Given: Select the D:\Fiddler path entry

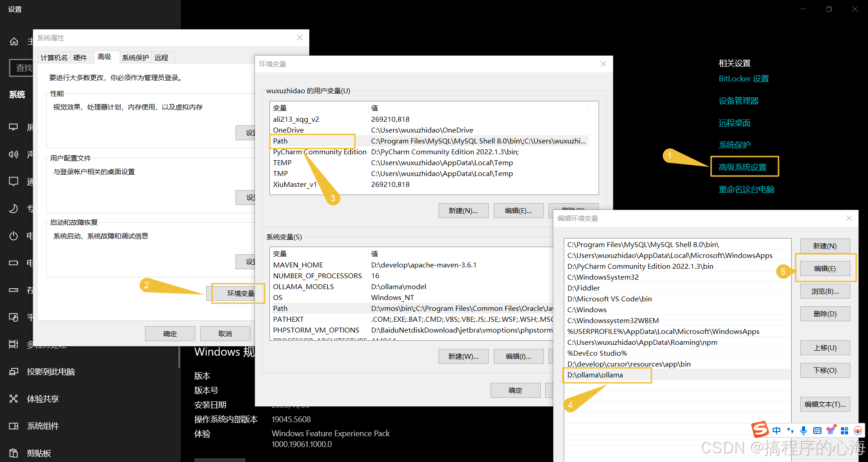Looking at the screenshot, I should (x=678, y=288).
